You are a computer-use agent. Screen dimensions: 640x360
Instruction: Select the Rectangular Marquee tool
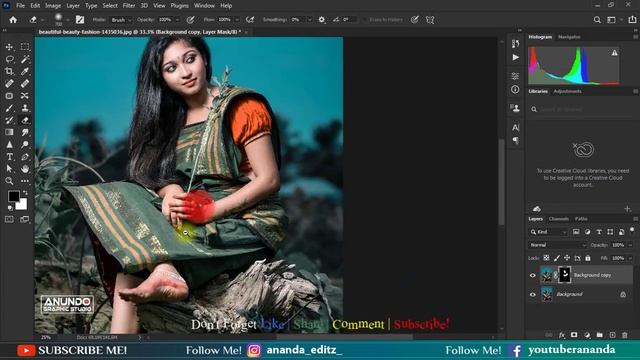[x=25, y=47]
